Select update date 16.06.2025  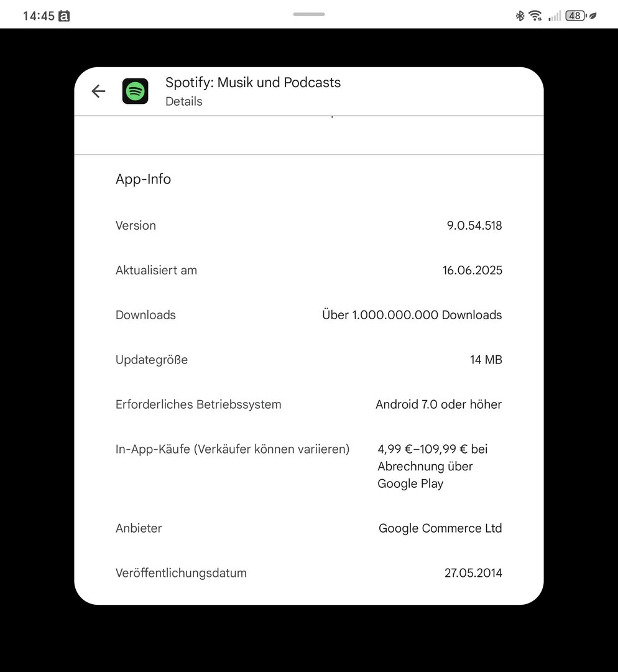472,271
